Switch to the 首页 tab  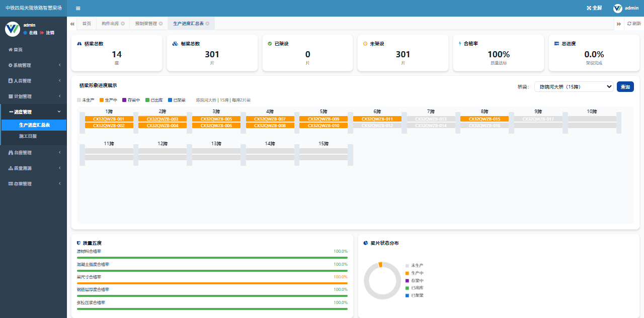(87, 24)
